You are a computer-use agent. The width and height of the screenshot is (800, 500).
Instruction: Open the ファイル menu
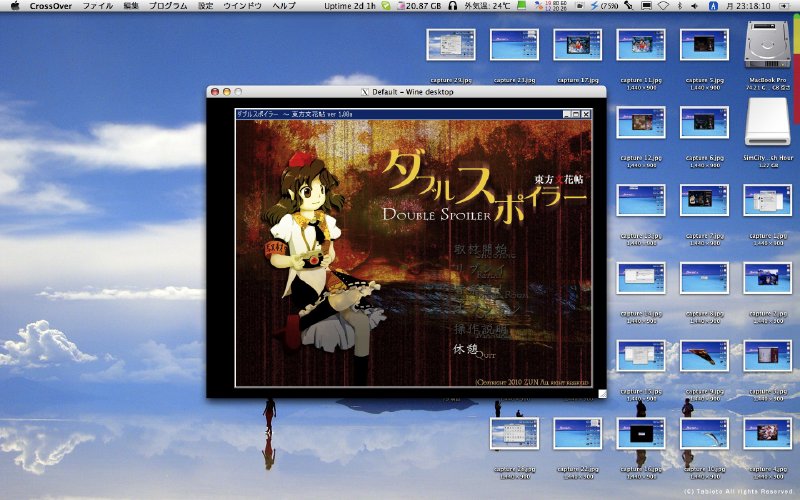coord(97,6)
